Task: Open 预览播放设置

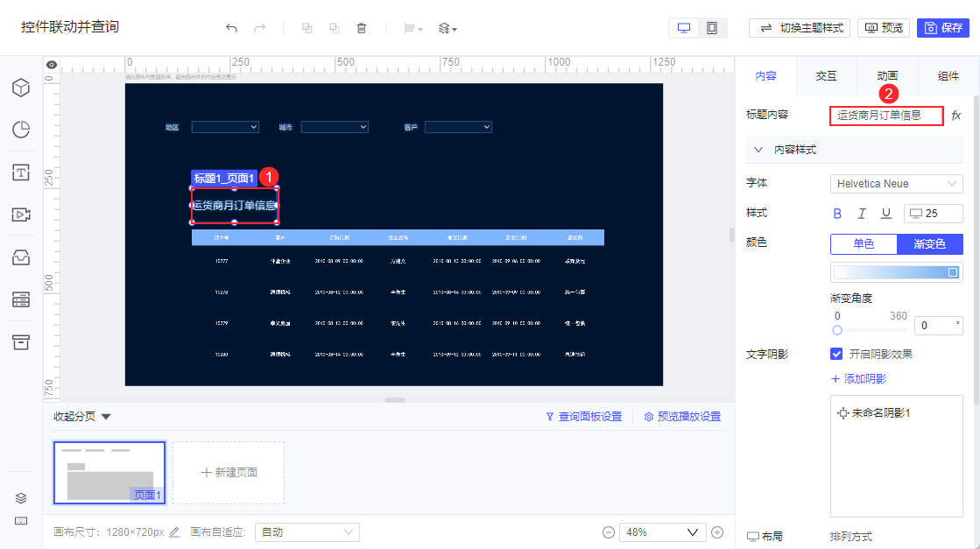Action: tap(682, 417)
